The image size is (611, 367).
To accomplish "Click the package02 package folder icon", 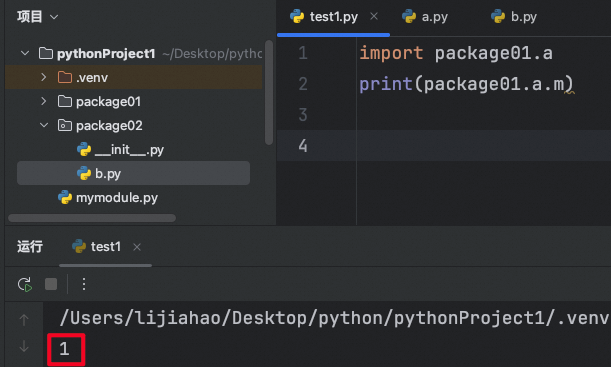I will point(65,125).
